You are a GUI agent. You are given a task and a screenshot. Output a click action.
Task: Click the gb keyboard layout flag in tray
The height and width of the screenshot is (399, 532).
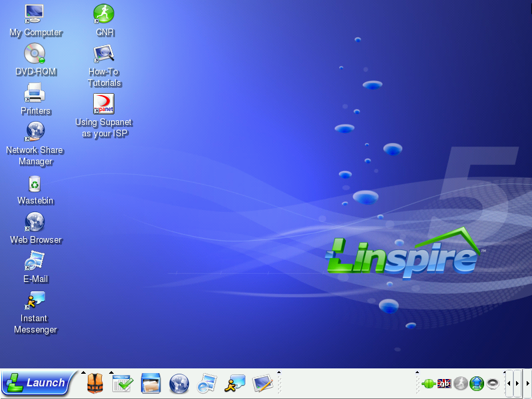click(x=444, y=384)
